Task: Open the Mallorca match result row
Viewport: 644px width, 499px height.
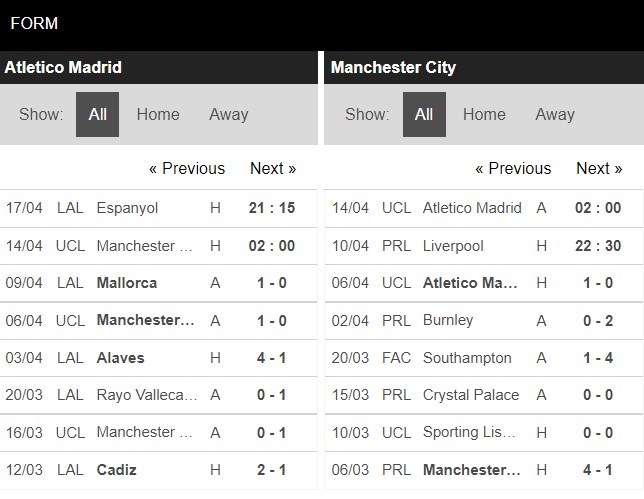Action: tap(159, 283)
